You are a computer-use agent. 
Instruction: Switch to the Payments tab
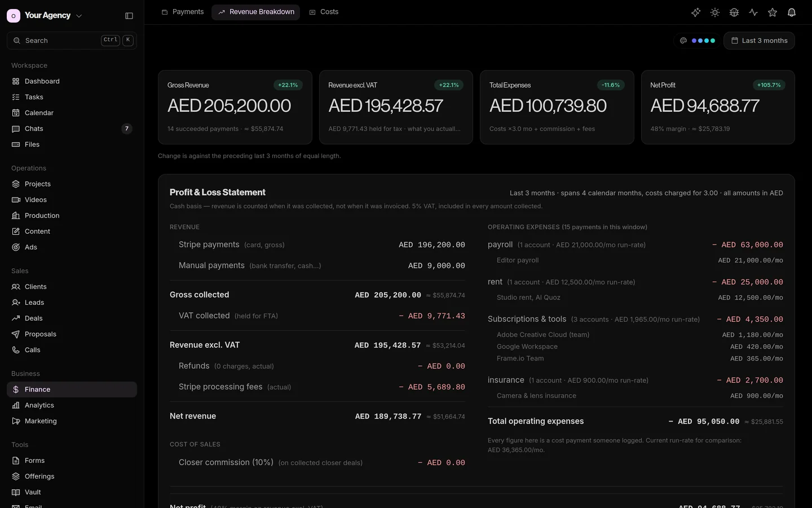pyautogui.click(x=182, y=12)
